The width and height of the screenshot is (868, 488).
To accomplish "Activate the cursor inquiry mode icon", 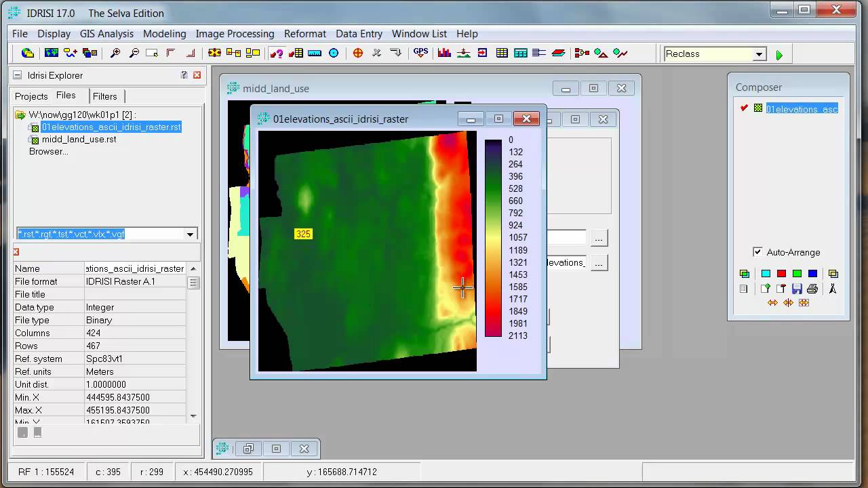I will click(276, 54).
